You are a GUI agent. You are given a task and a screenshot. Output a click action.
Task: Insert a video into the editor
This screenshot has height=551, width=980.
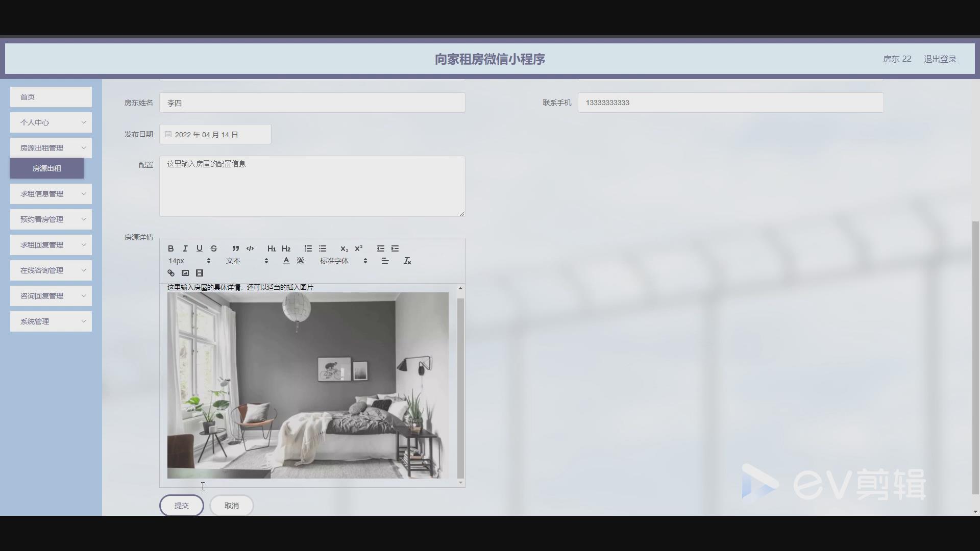pos(199,273)
